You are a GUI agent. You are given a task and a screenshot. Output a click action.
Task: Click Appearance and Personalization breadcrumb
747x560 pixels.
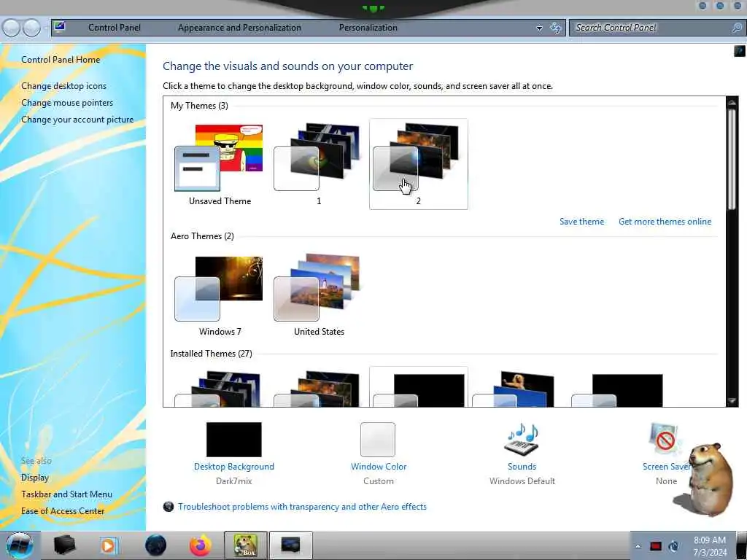pos(239,28)
